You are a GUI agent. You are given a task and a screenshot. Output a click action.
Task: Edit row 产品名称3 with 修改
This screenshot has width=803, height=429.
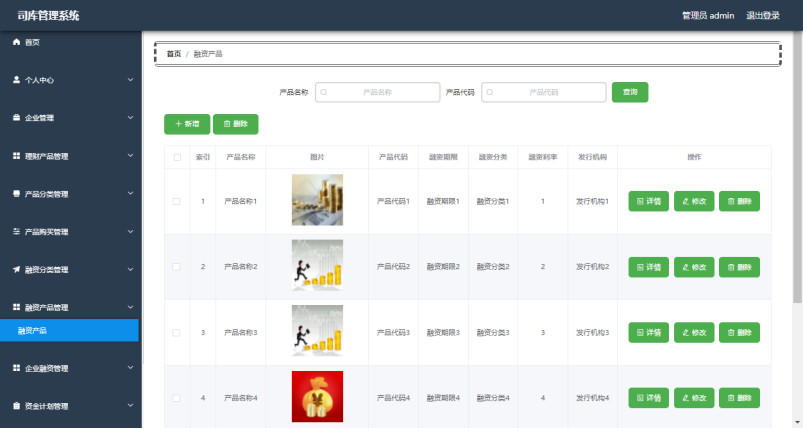[x=694, y=333]
